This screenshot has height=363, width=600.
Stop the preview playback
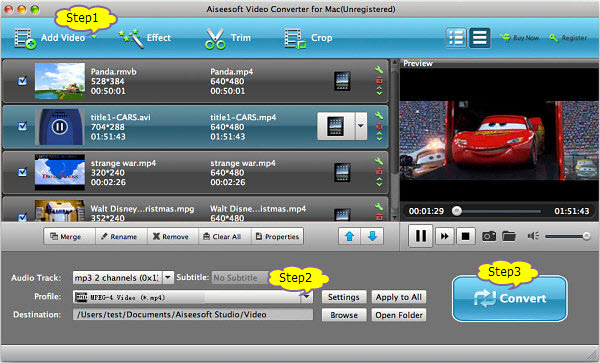pos(466,236)
